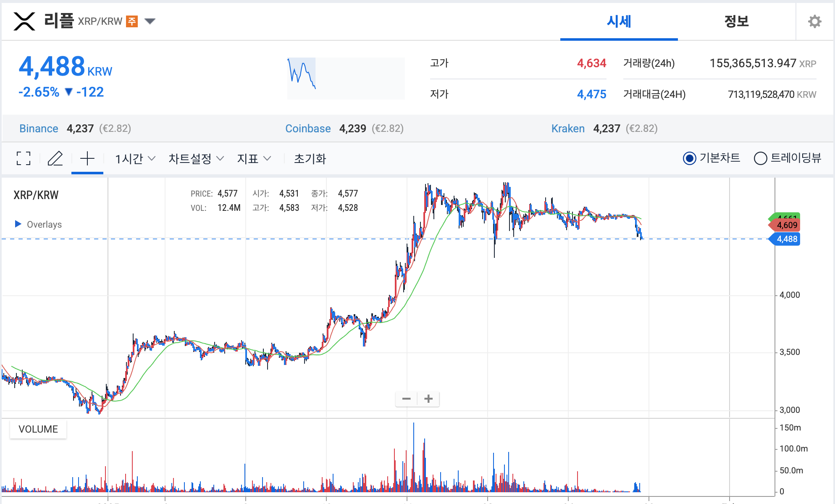Viewport: 835px width, 504px height.
Task: Click the add indicator plus icon
Action: [x=87, y=159]
